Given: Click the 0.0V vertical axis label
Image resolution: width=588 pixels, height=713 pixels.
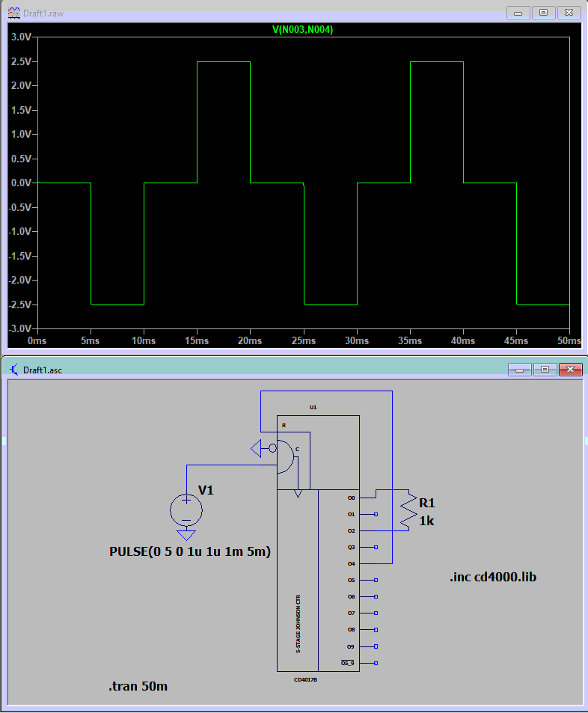Looking at the screenshot, I should tap(21, 183).
